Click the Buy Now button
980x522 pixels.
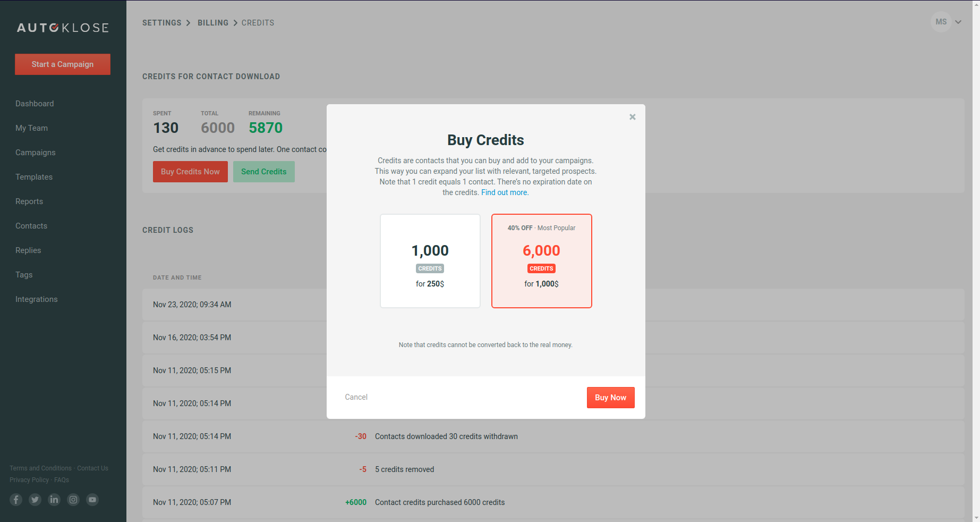611,398
